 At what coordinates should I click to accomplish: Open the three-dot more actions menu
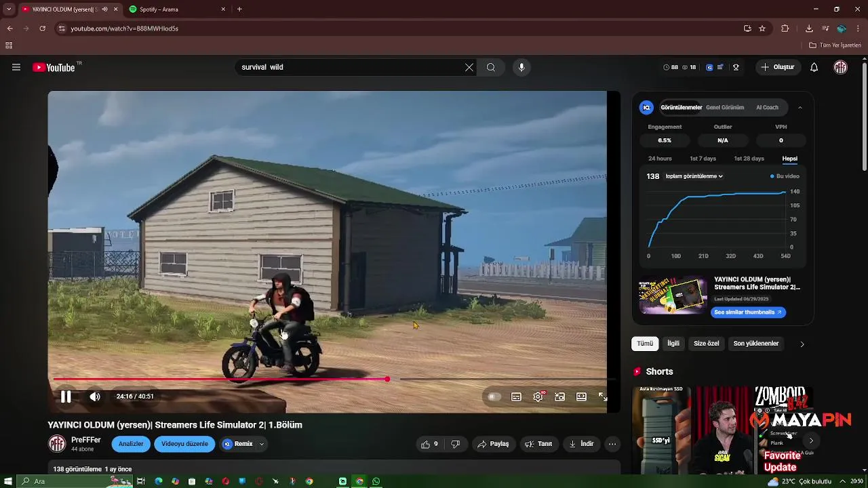pyautogui.click(x=612, y=444)
